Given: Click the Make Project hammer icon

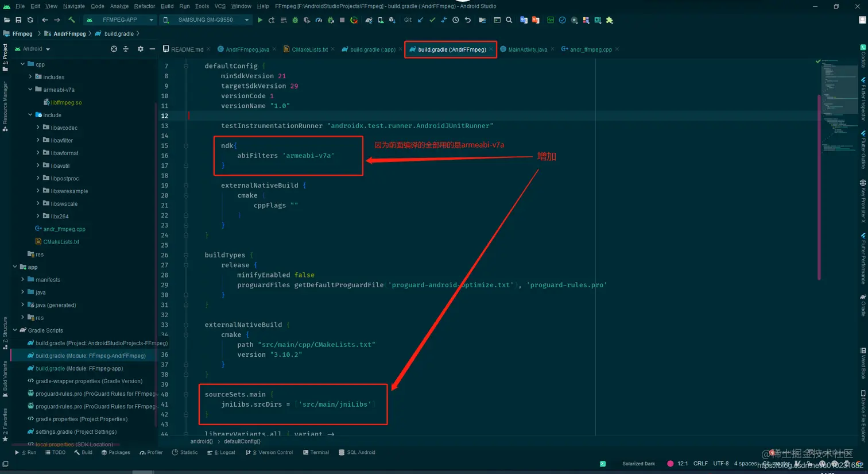Looking at the screenshot, I should coord(72,20).
